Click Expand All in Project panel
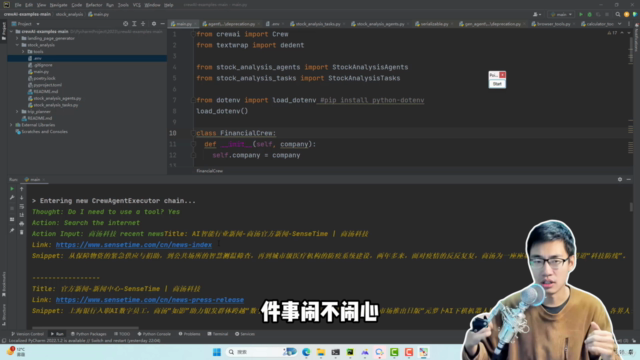This screenshot has height=360, width=640. tap(134, 24)
